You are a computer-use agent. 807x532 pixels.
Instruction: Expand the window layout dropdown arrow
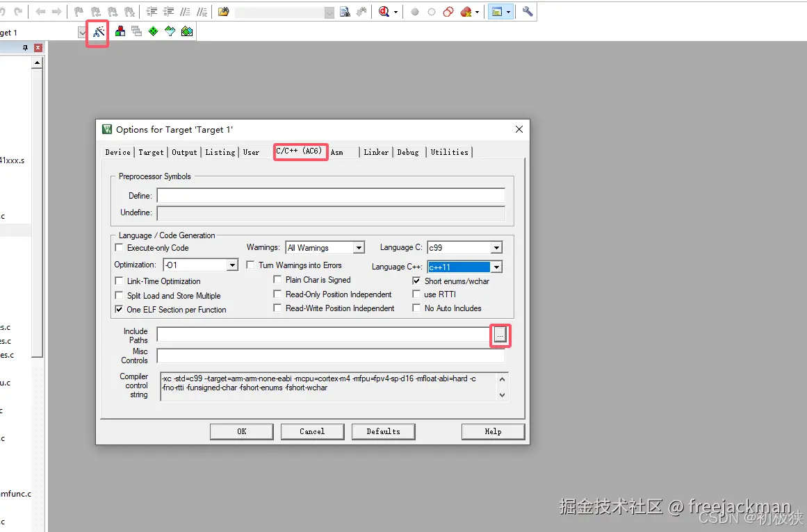click(509, 12)
